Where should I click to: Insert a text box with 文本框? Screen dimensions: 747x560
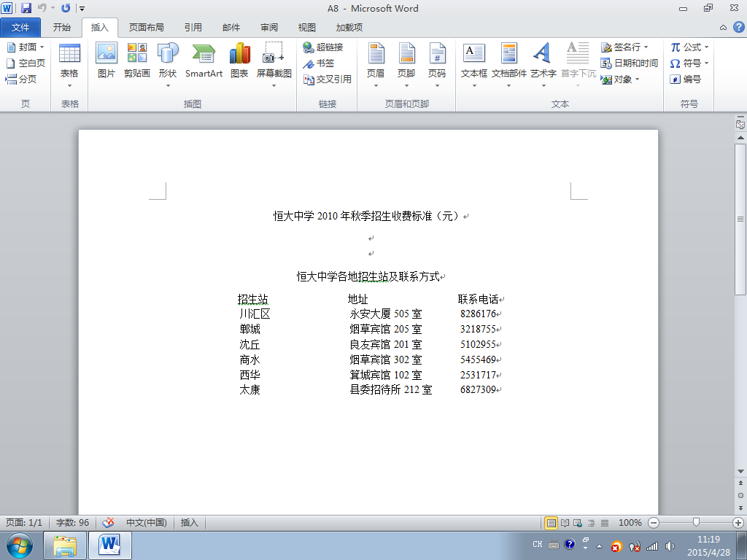click(474, 66)
